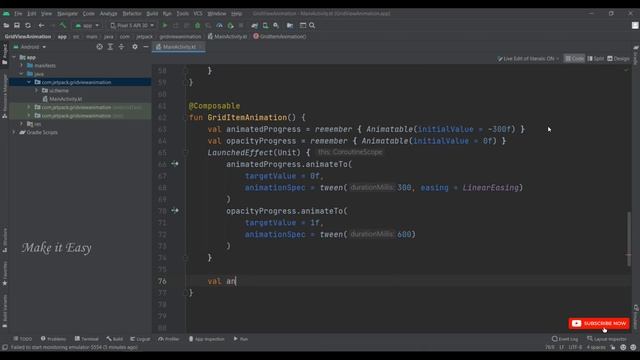Click the Profile app gauge icon
640x360 pixels.
[x=219, y=25]
